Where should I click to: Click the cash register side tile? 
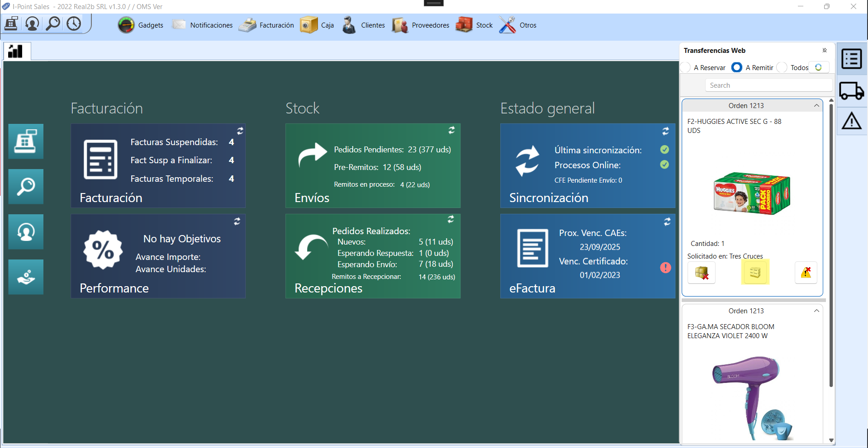point(26,141)
